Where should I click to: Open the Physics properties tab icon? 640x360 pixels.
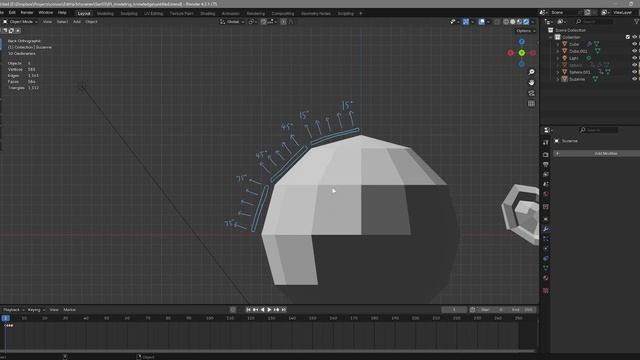tap(546, 248)
